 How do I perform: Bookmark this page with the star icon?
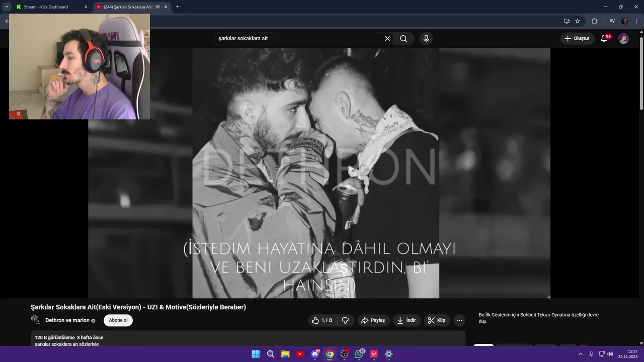(x=578, y=21)
